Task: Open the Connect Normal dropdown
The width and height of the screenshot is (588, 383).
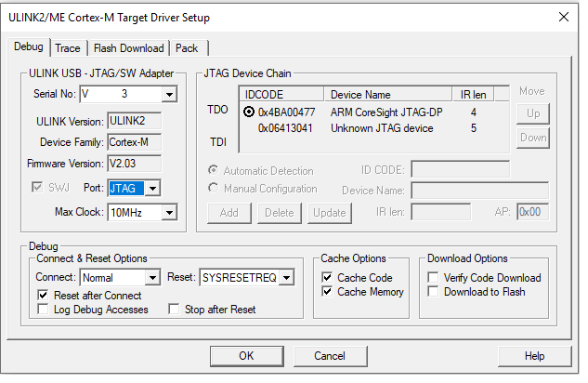Action: point(152,278)
